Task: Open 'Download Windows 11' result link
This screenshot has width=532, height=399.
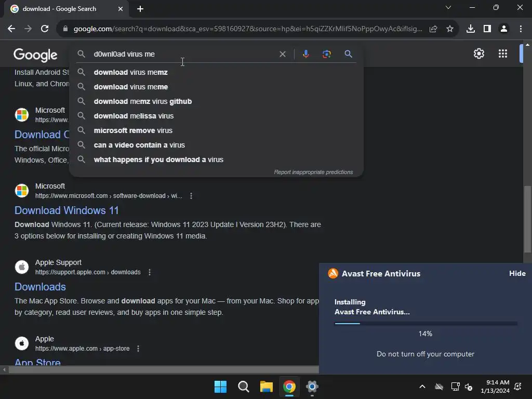Action: point(66,210)
